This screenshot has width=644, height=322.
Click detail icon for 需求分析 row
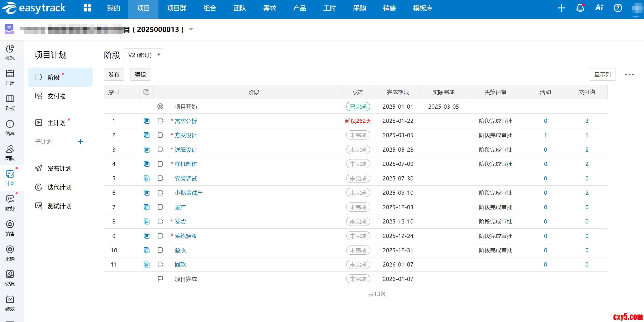(147, 121)
